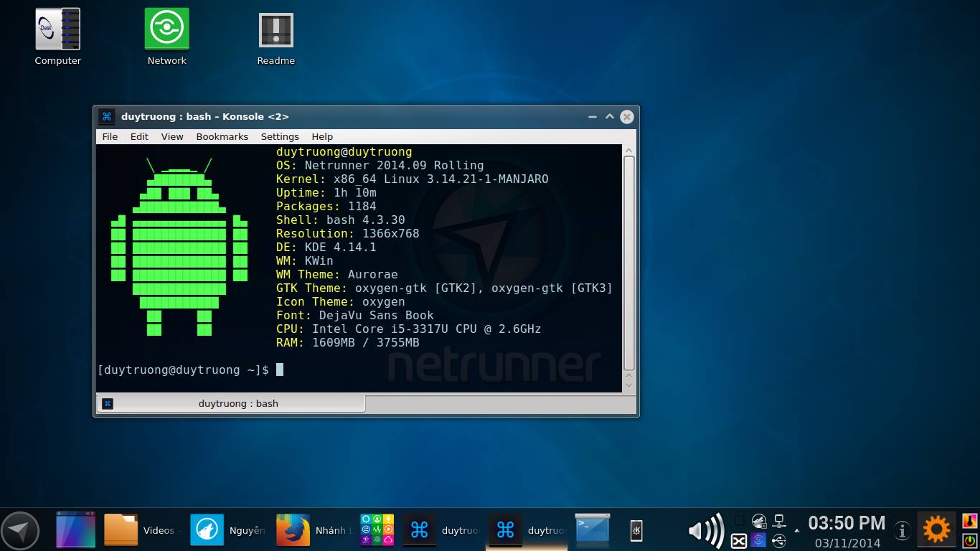Click the show desktop gradient icon in the taskbar
This screenshot has height=551, width=980.
[x=75, y=530]
